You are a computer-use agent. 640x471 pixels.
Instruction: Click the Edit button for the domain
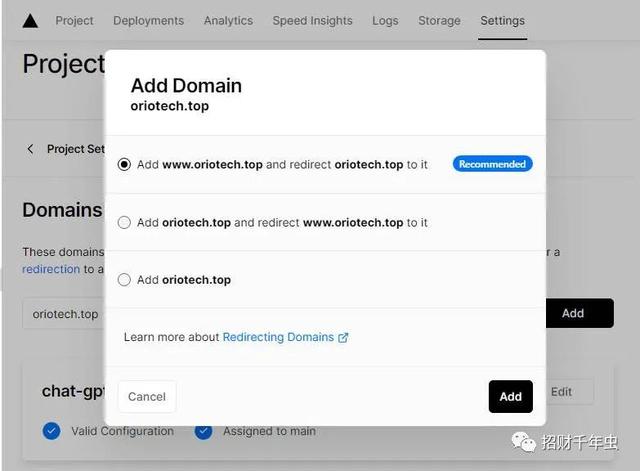pos(561,392)
